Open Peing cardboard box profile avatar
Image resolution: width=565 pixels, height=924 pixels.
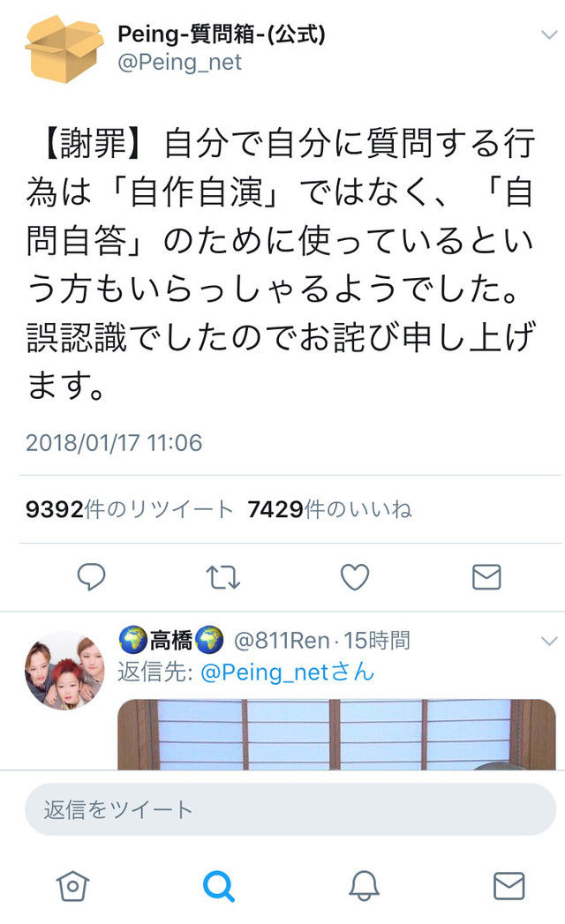point(64,49)
